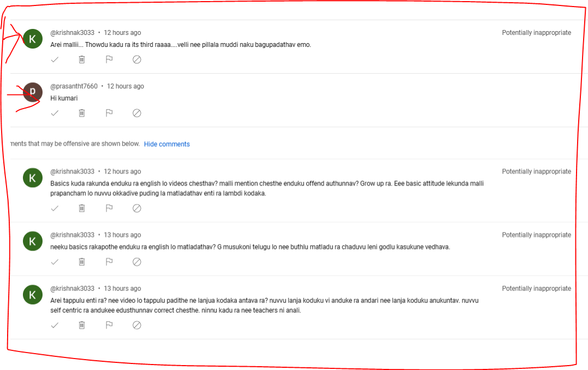This screenshot has width=588, height=370.
Task: Flag the 'neeku basics rakapothe' comment
Action: pos(109,262)
